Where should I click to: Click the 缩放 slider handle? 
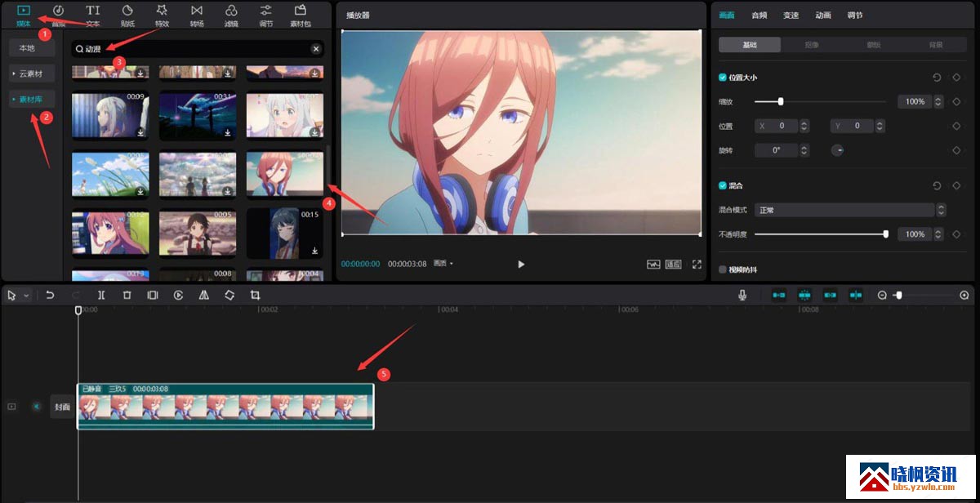[781, 102]
